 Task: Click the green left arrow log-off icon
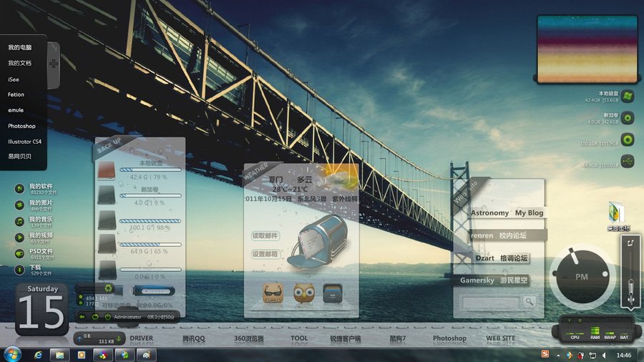(82, 317)
